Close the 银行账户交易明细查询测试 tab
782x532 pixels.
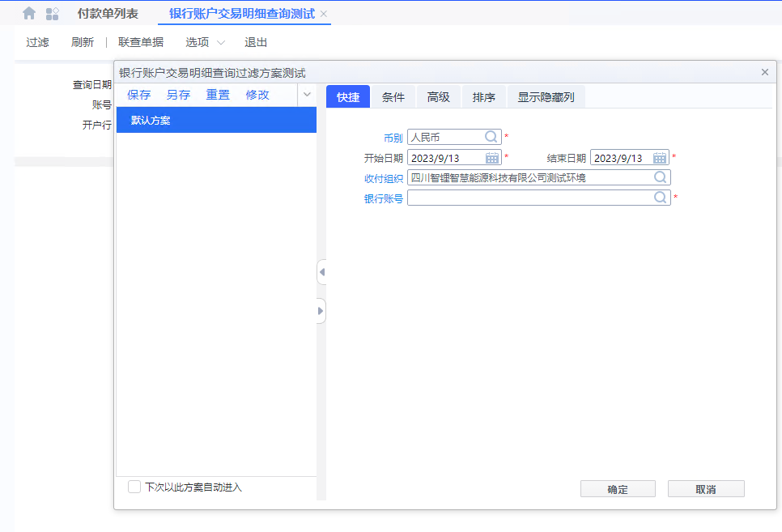point(324,14)
